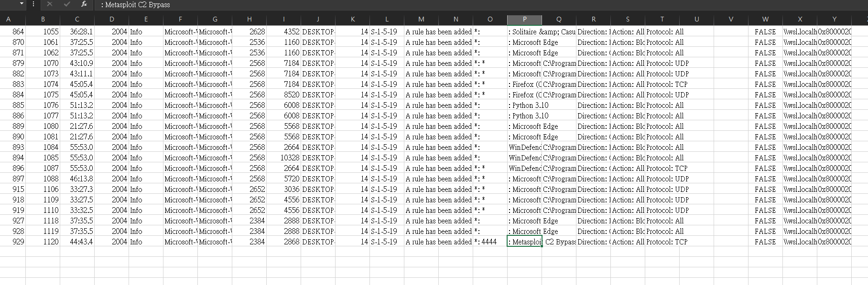868x285 pixels.
Task: Select highlighted column P header
Action: [x=525, y=19]
